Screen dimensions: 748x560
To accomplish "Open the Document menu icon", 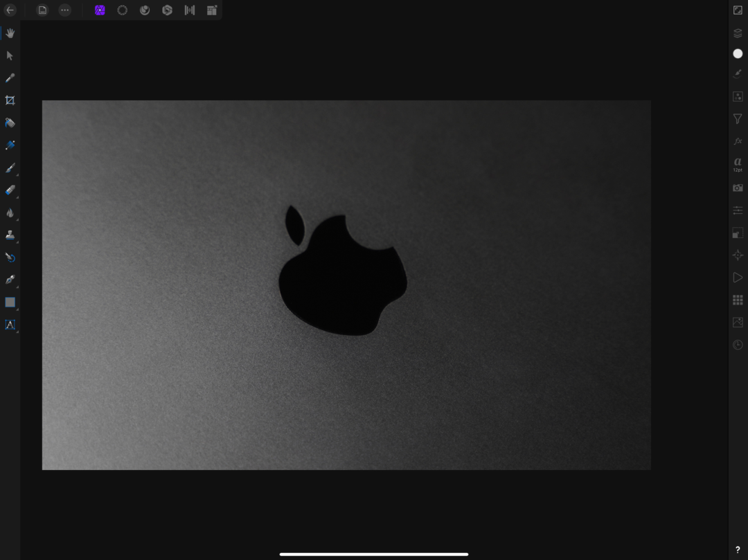I will [x=42, y=10].
